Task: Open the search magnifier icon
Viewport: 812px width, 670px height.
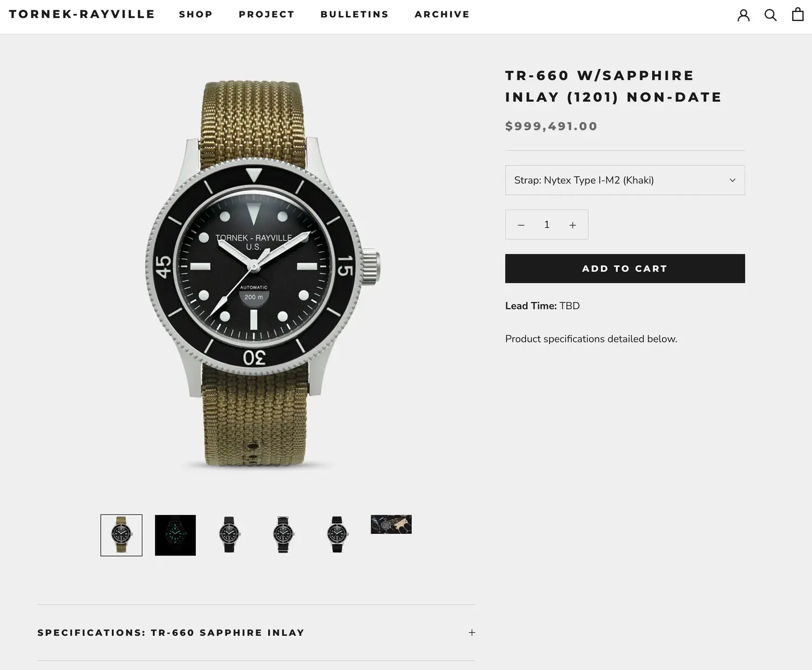Action: [x=770, y=15]
